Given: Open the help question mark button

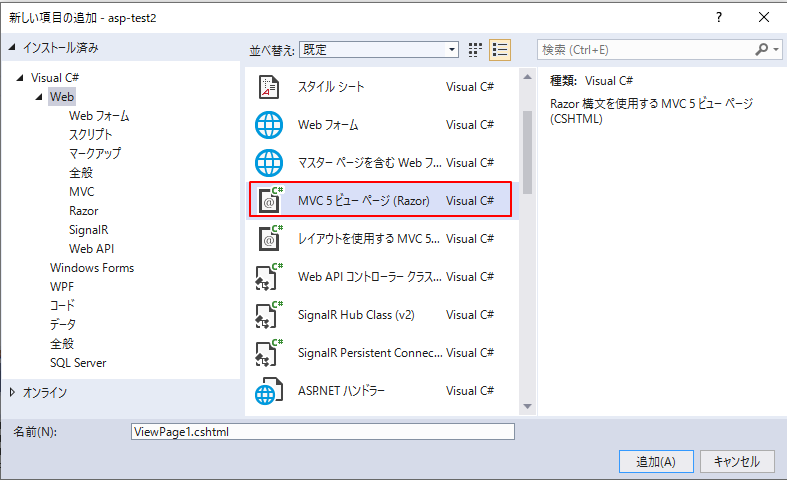Looking at the screenshot, I should (719, 18).
